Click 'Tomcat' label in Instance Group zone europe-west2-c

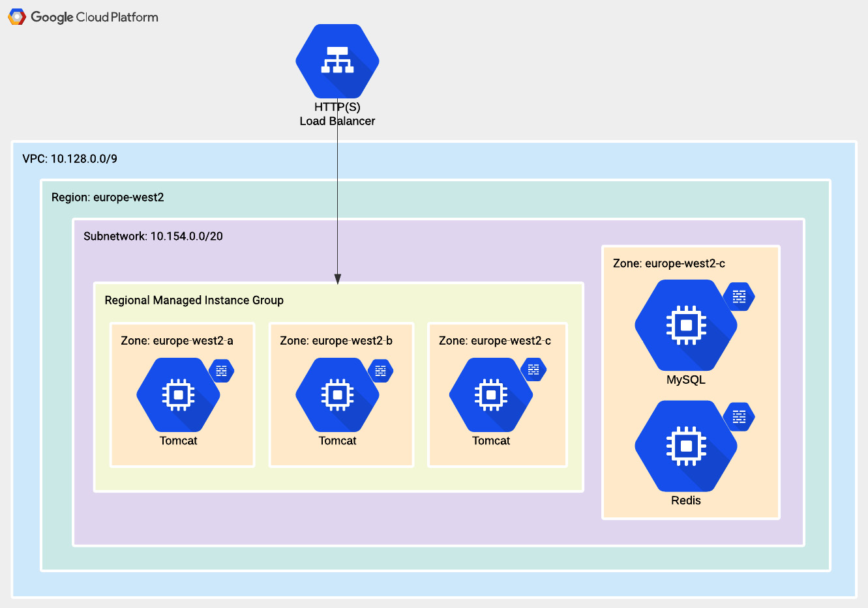(491, 441)
